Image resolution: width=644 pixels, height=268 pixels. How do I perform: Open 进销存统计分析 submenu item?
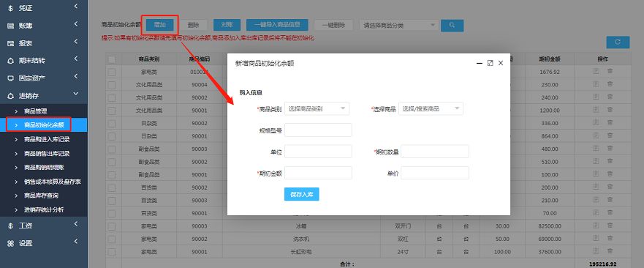point(44,209)
